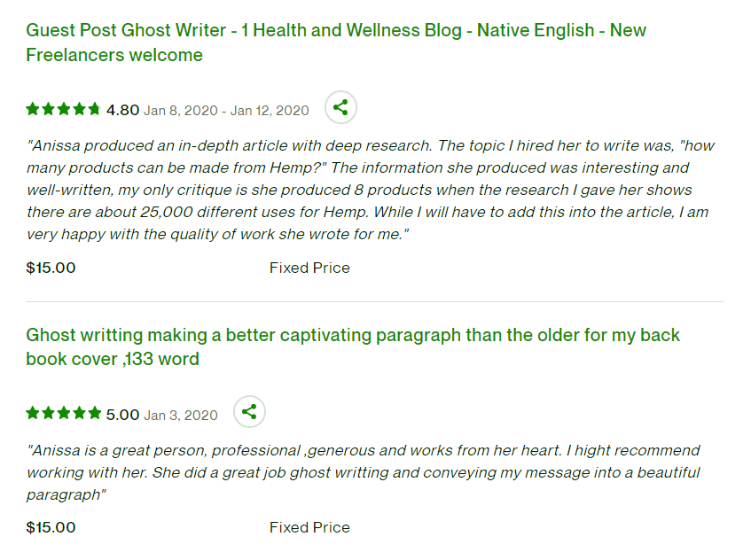Open the Guest Post Ghost Writer job title
The height and width of the screenshot is (560, 751).
coord(336,43)
